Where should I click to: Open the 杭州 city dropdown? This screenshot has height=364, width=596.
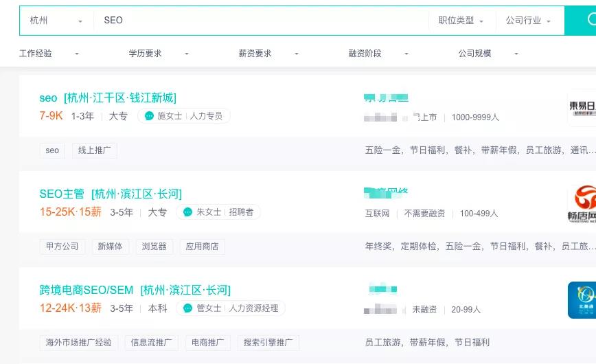pos(56,21)
